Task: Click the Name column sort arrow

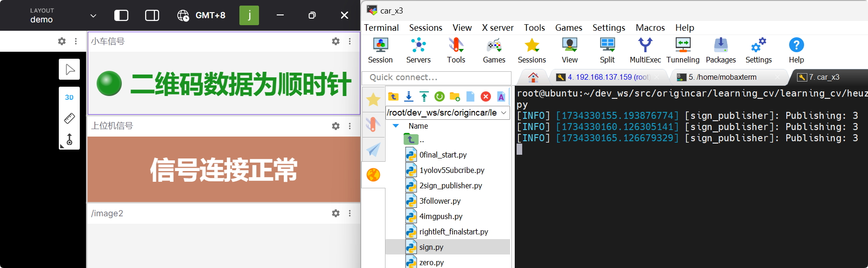Action: click(396, 126)
